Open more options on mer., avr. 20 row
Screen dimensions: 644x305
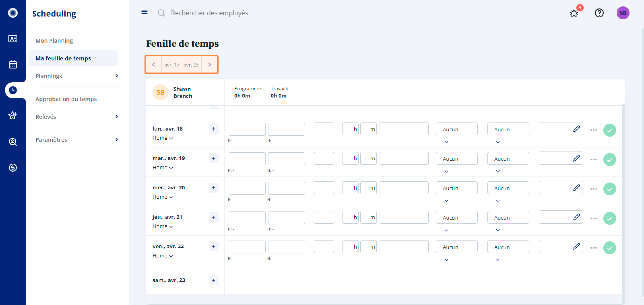click(593, 189)
